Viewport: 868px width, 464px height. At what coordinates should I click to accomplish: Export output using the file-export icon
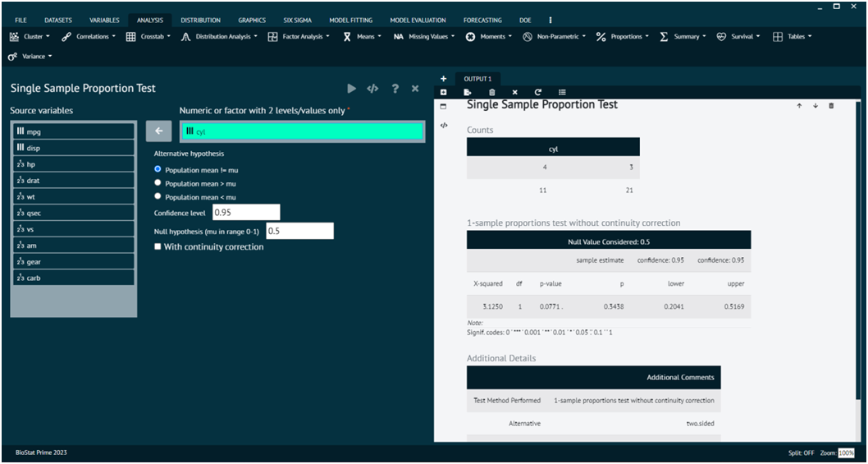pyautogui.click(x=468, y=92)
